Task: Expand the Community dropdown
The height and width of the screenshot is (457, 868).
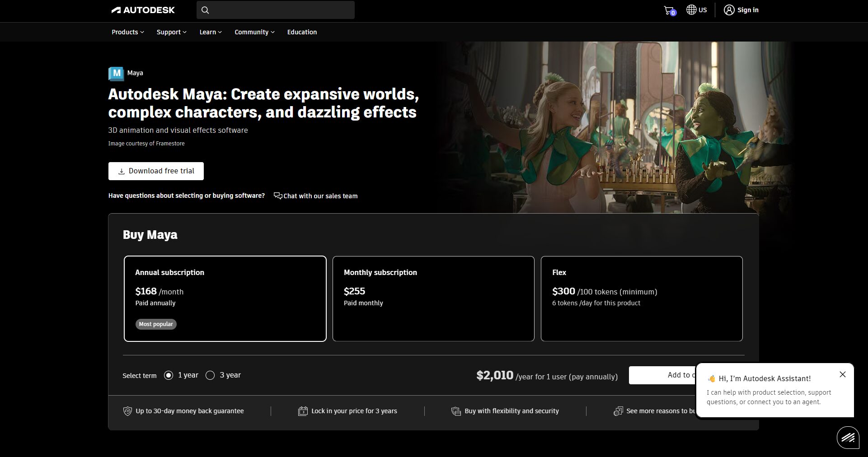Action: [254, 32]
